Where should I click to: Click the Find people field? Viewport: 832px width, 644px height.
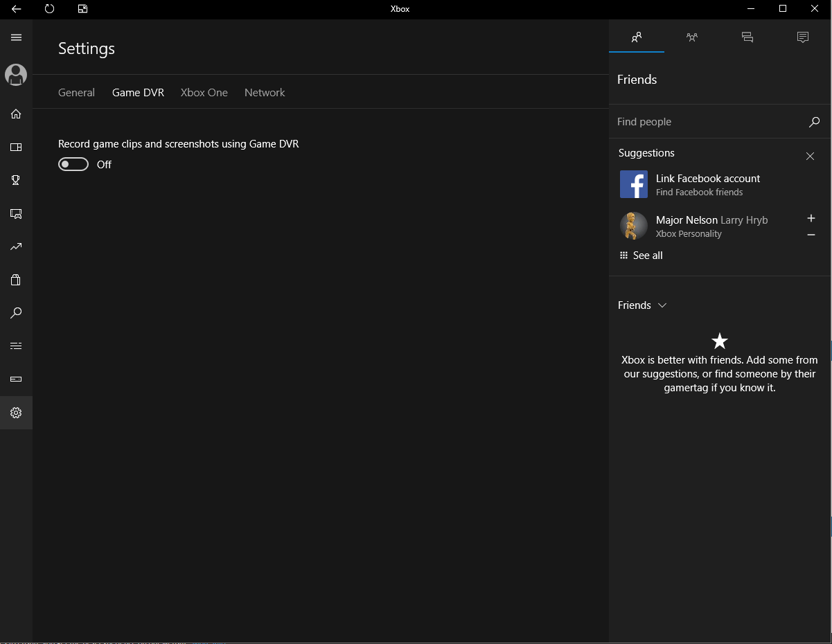pos(720,122)
